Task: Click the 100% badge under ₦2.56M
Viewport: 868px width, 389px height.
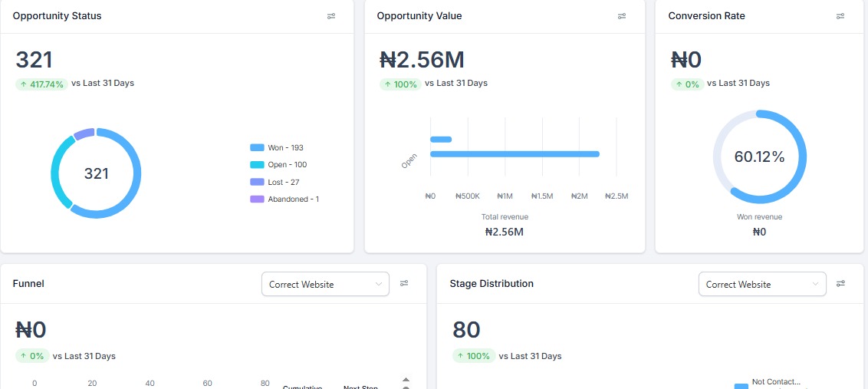Action: pos(400,84)
